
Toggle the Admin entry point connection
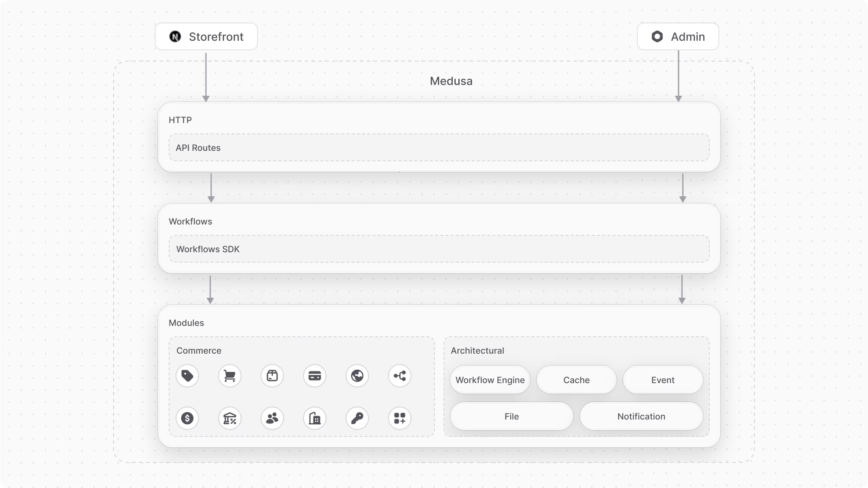pyautogui.click(x=678, y=36)
